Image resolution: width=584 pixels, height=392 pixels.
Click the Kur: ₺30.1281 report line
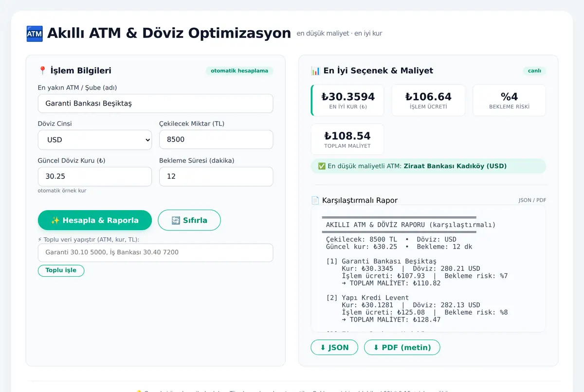367,305
